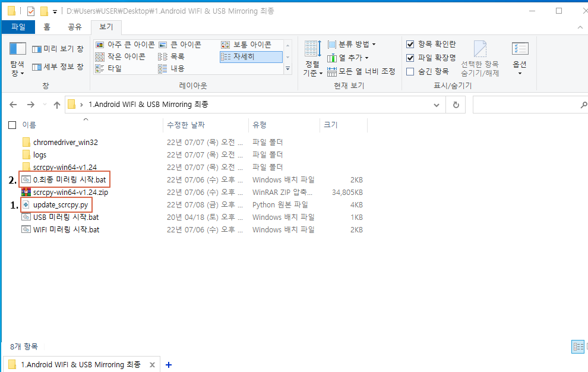Click the address bar path text
Screen dimensions: 588x372
(148, 105)
